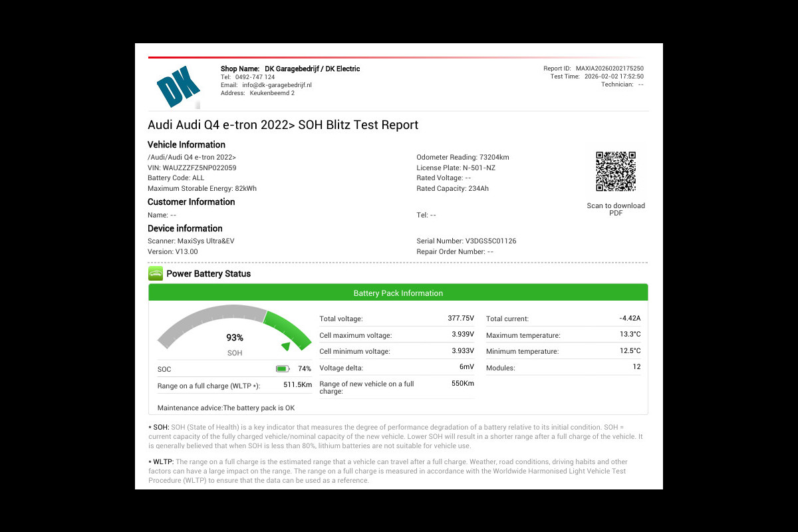Click the Maintenance advice battery pack OK text
The width and height of the screenshot is (798, 532).
tap(225, 408)
